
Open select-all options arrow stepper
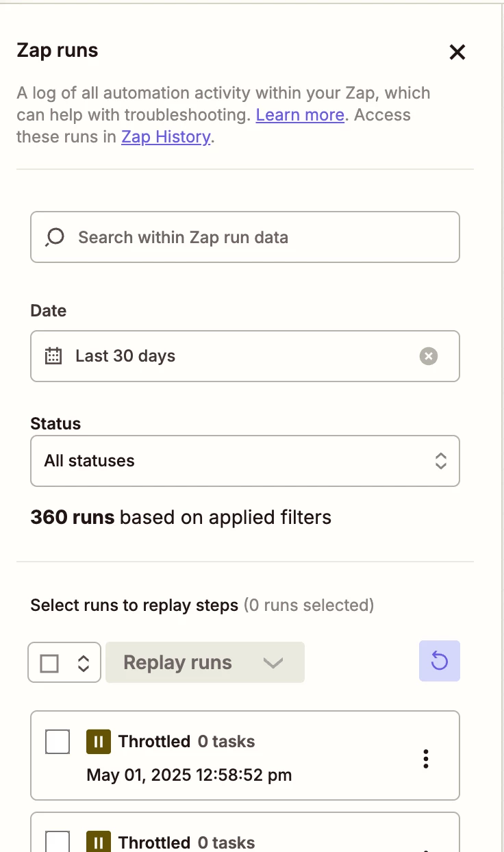(x=84, y=663)
